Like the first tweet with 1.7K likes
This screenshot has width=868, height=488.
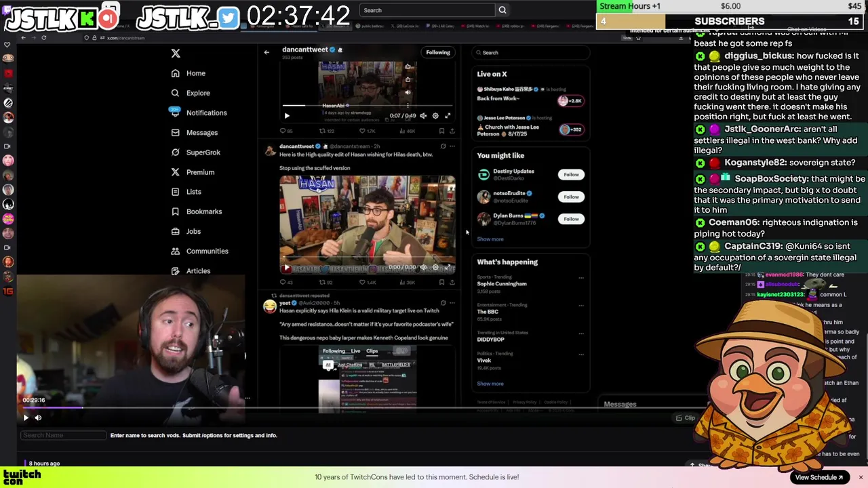point(367,131)
